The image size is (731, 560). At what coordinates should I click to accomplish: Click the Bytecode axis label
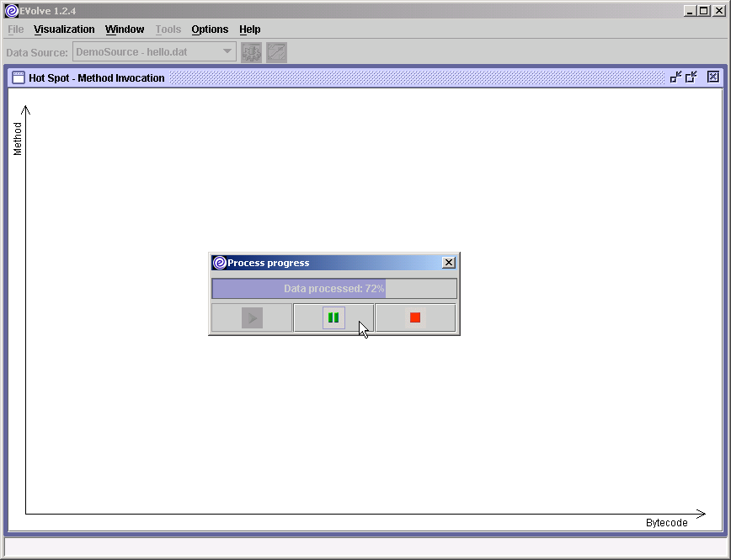tap(667, 523)
